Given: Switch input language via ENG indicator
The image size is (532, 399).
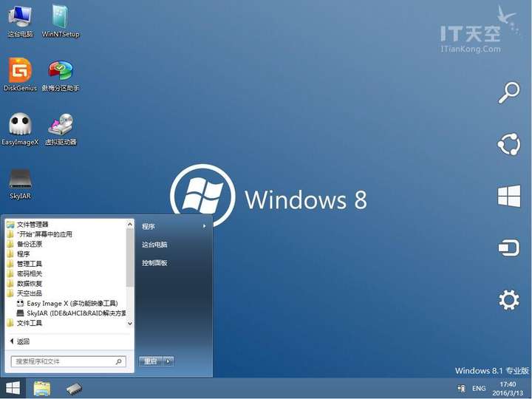Looking at the screenshot, I should click(479, 388).
